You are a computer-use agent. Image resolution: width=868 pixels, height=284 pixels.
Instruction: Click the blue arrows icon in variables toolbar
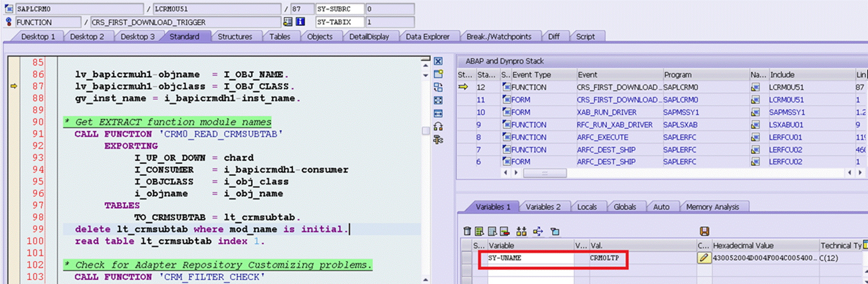click(538, 231)
